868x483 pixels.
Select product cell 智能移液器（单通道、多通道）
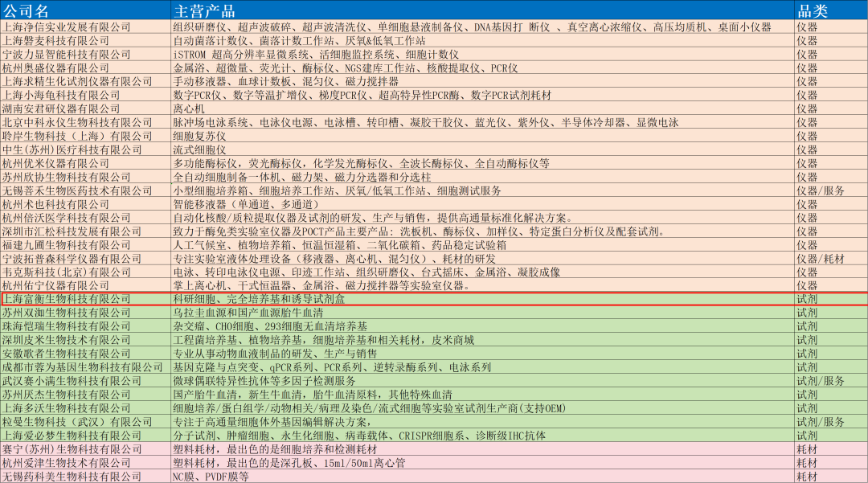(483, 204)
